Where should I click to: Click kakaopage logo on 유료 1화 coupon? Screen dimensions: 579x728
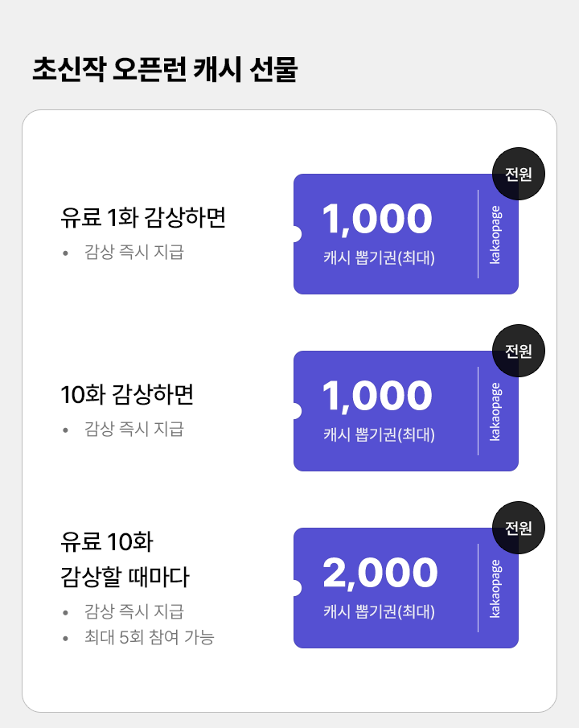click(x=495, y=234)
